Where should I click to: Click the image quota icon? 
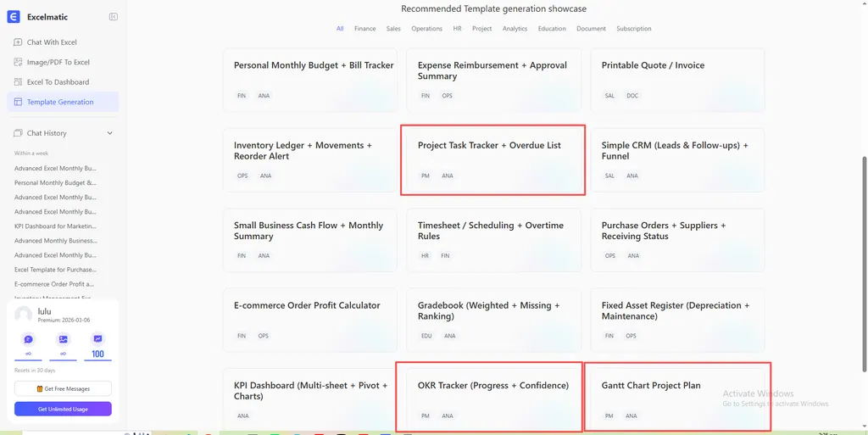63,339
